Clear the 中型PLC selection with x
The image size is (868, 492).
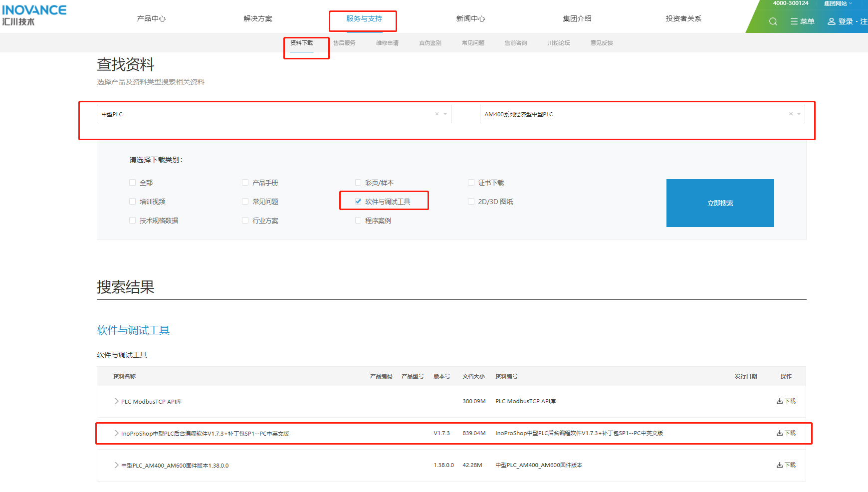437,114
